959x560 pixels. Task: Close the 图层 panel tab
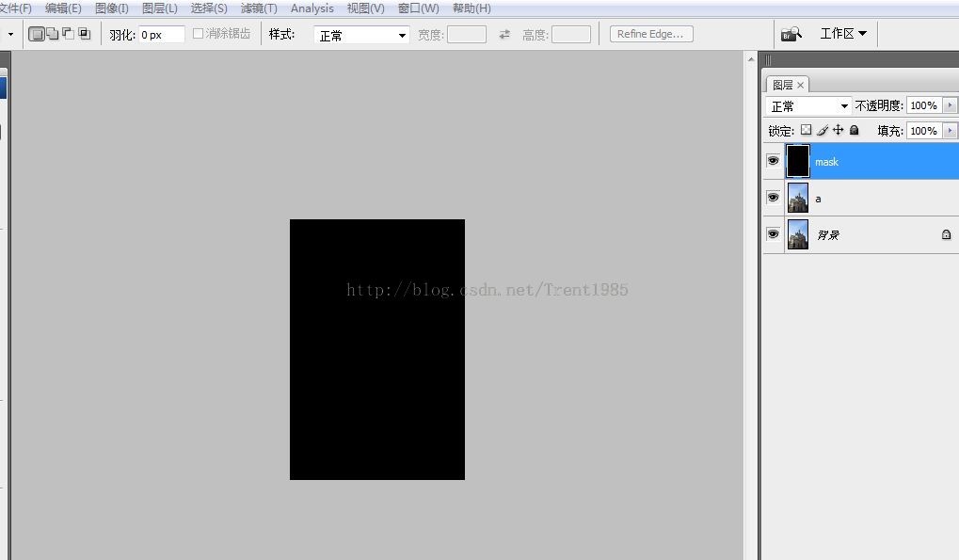click(800, 85)
